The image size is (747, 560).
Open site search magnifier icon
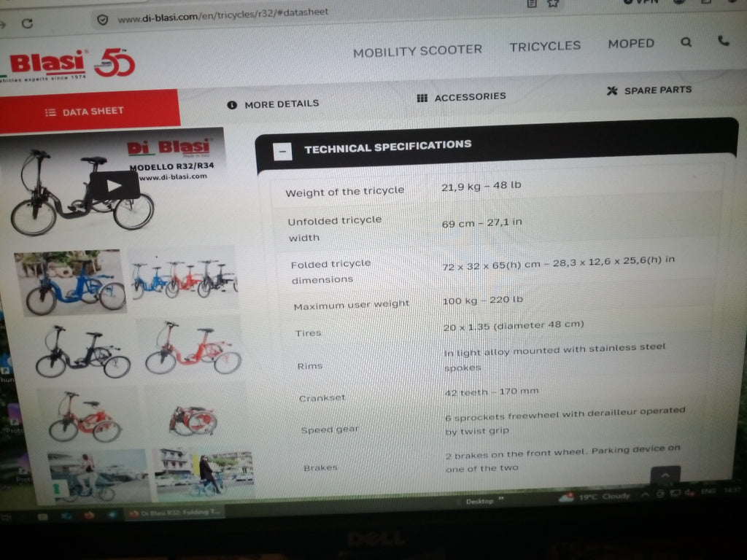click(686, 42)
